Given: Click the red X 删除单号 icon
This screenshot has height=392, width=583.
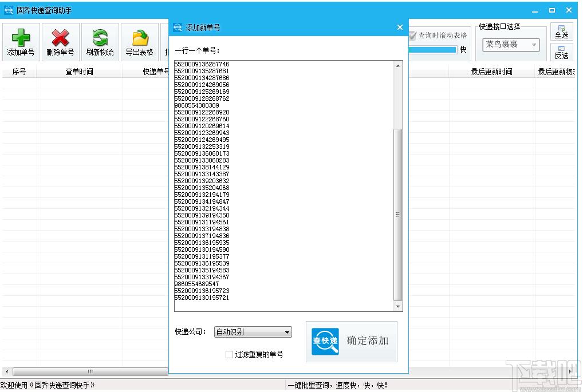Looking at the screenshot, I should pos(60,38).
